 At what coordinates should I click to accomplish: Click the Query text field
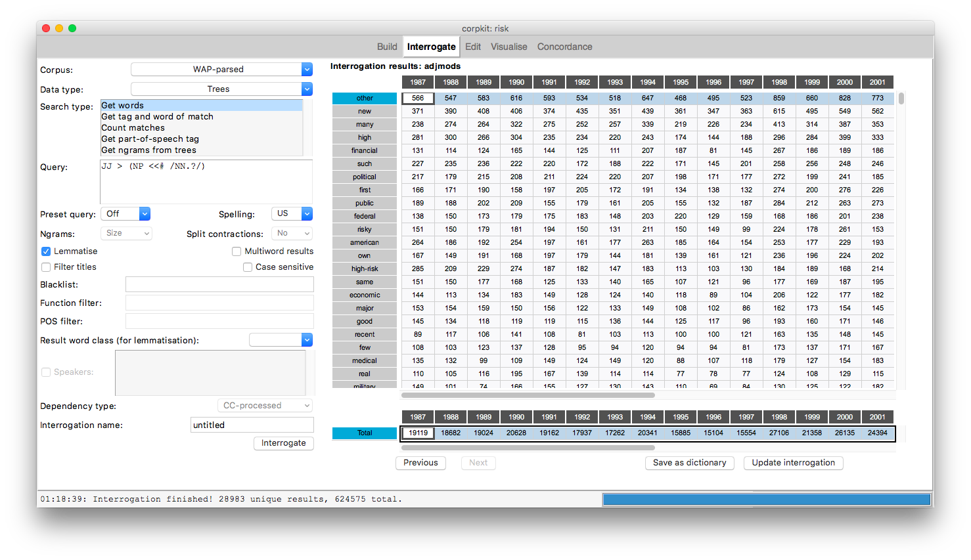coord(206,182)
